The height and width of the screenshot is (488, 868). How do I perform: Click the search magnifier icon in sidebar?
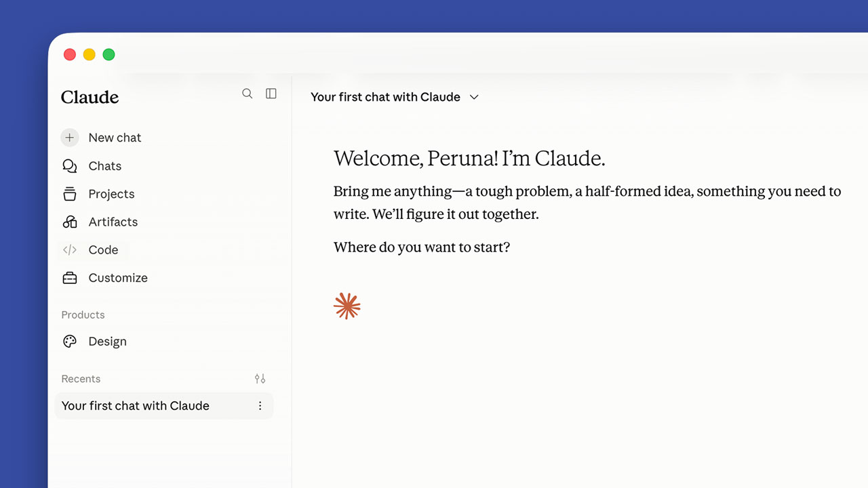[x=247, y=94]
